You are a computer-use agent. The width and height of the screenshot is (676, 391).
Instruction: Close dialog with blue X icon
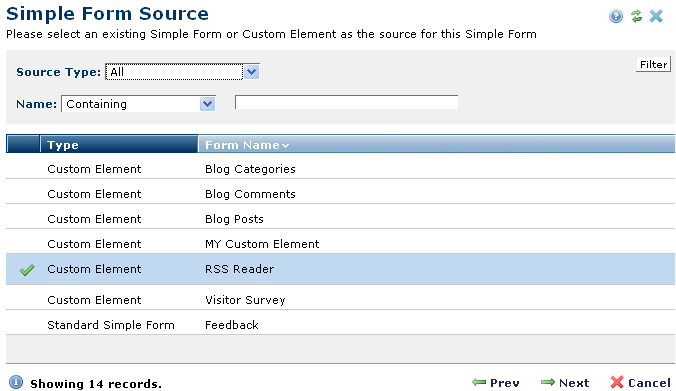pyautogui.click(x=656, y=16)
